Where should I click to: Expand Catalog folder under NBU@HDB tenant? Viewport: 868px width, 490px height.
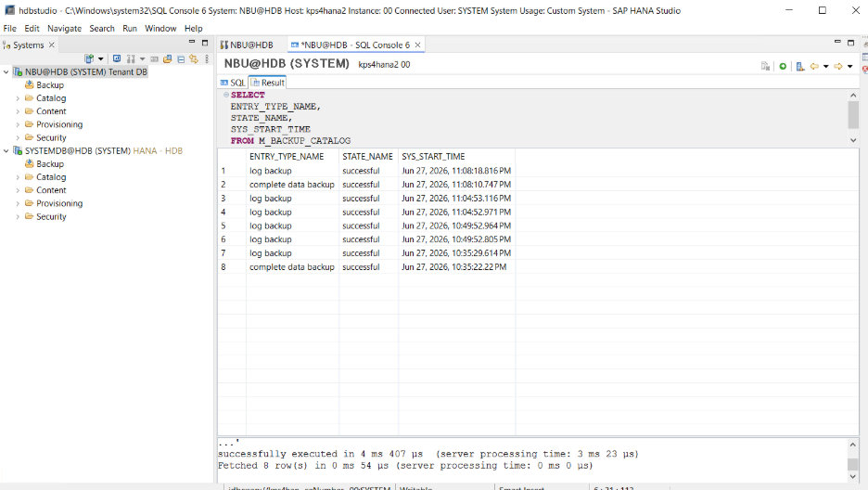(18, 98)
